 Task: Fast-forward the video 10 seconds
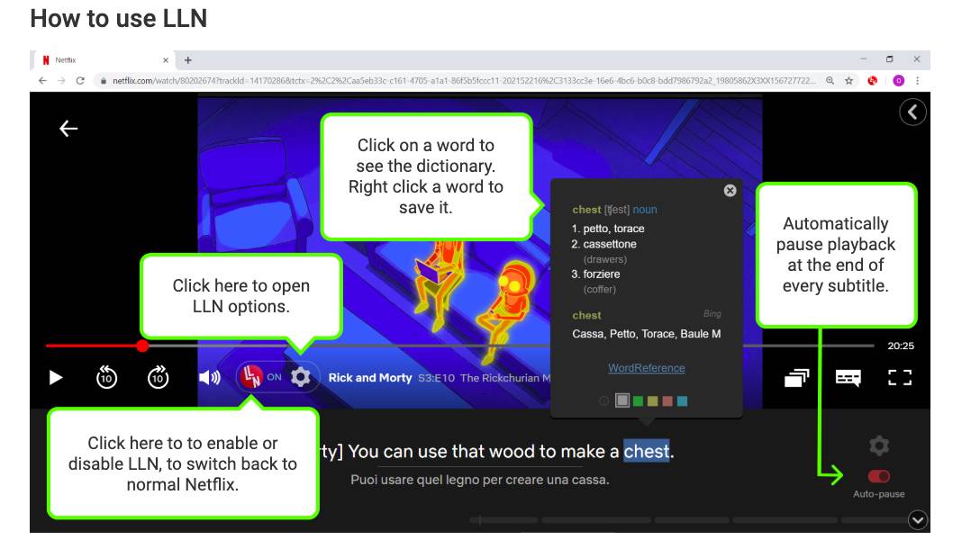click(x=157, y=378)
